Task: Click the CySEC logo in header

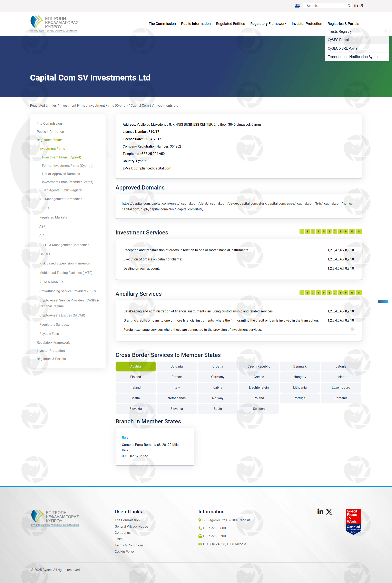Action: click(54, 24)
